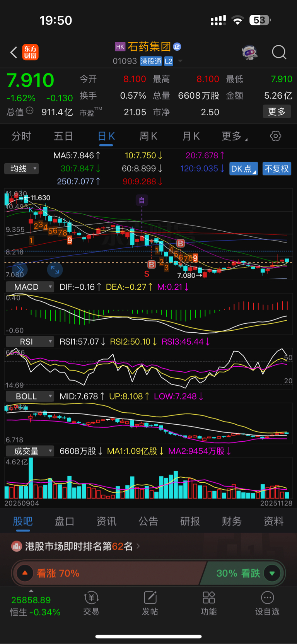This screenshot has width=297, height=644.
Task: Tap the MA5:7.846 value
Action: (77, 155)
